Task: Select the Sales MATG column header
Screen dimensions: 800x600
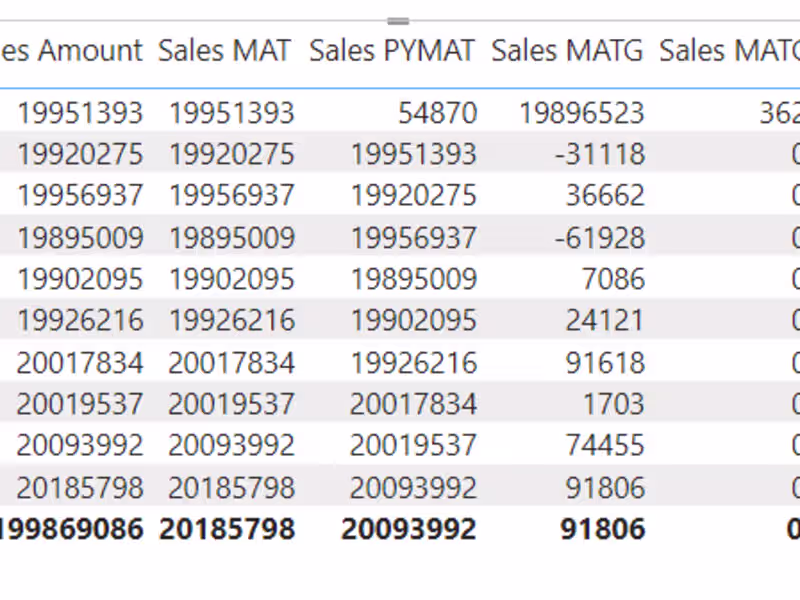Action: (x=567, y=51)
